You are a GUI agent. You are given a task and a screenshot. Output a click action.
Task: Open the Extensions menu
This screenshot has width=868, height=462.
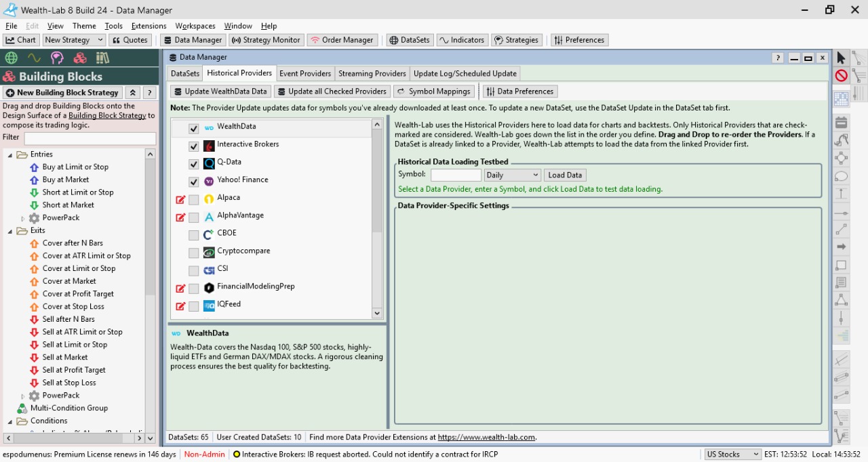(149, 26)
